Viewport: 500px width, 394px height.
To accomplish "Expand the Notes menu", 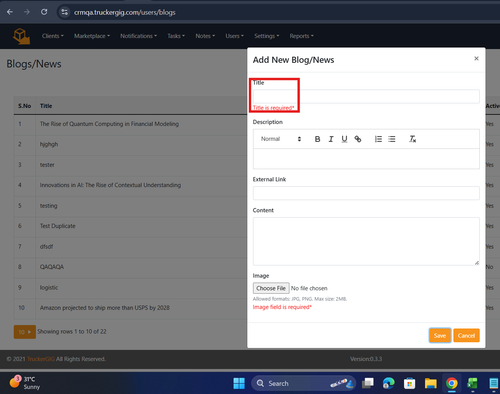I will [x=205, y=36].
